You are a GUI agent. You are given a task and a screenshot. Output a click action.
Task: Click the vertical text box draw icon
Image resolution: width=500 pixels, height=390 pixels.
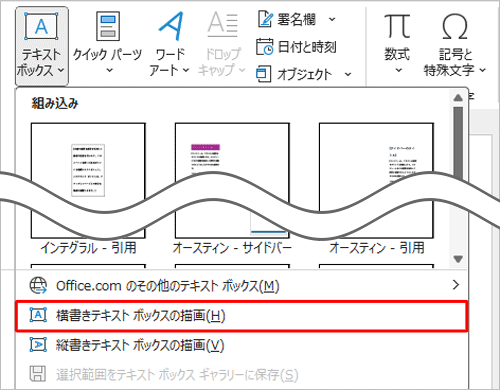pyautogui.click(x=38, y=345)
